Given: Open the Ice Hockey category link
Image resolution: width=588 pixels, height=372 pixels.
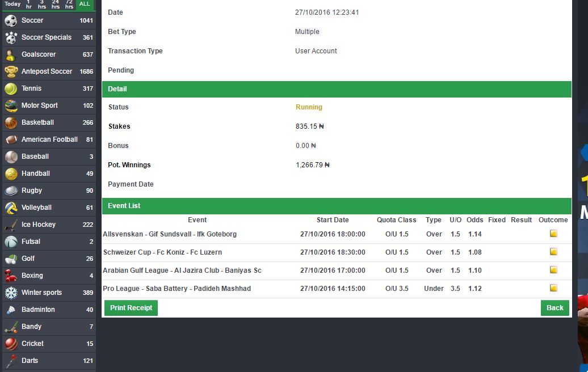Looking at the screenshot, I should (x=49, y=225).
